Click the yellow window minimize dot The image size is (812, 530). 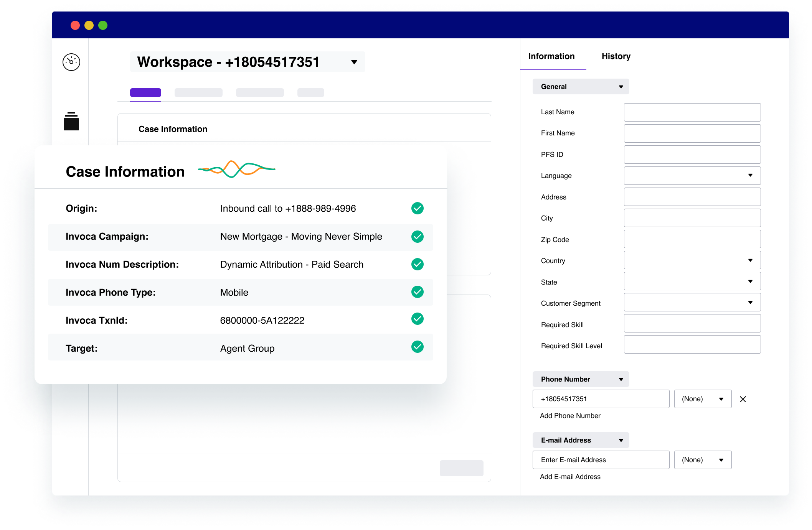coord(89,25)
